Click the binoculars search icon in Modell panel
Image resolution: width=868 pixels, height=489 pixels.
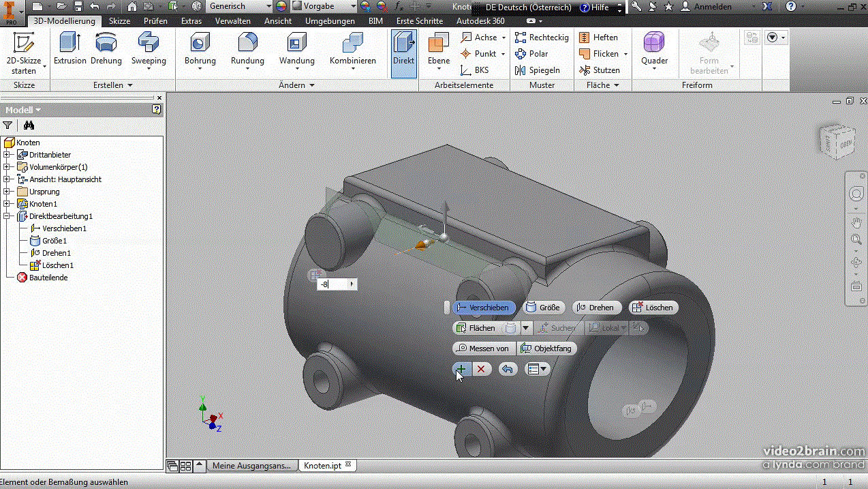click(x=29, y=125)
